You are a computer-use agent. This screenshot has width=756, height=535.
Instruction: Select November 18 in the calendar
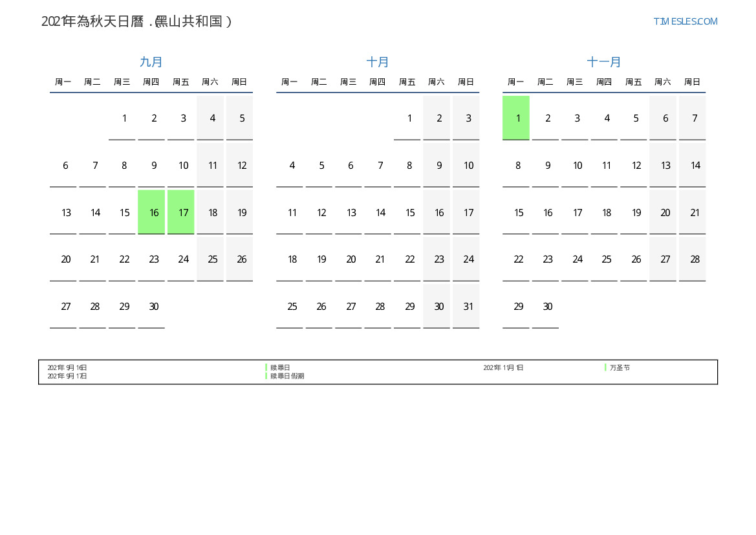pos(606,213)
